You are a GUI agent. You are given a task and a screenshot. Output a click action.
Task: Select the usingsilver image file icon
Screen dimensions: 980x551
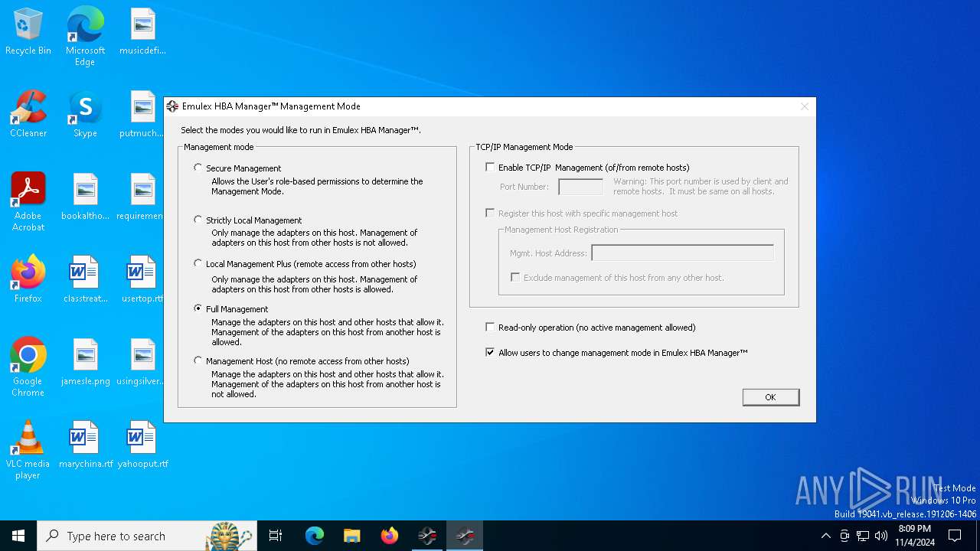click(142, 363)
